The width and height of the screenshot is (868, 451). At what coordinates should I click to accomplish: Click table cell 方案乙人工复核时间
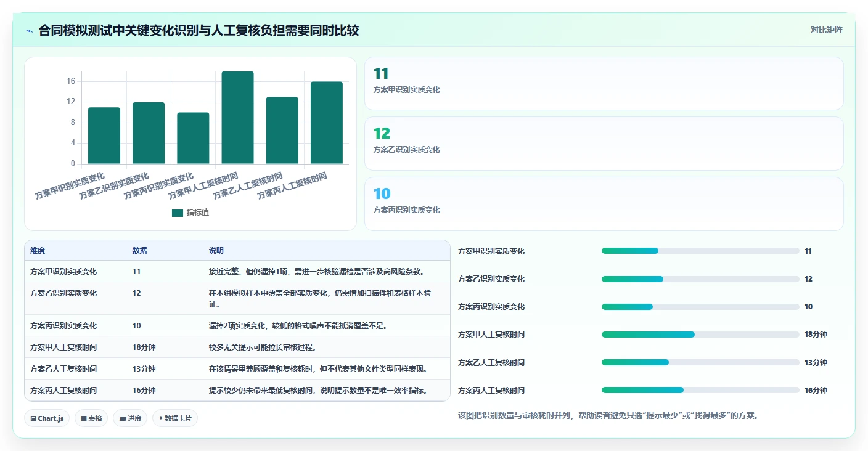click(63, 369)
